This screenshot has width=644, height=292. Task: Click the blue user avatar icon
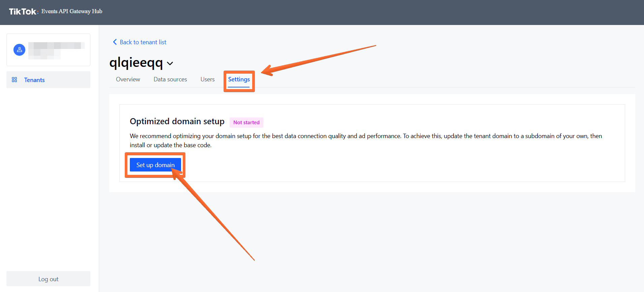click(x=19, y=50)
